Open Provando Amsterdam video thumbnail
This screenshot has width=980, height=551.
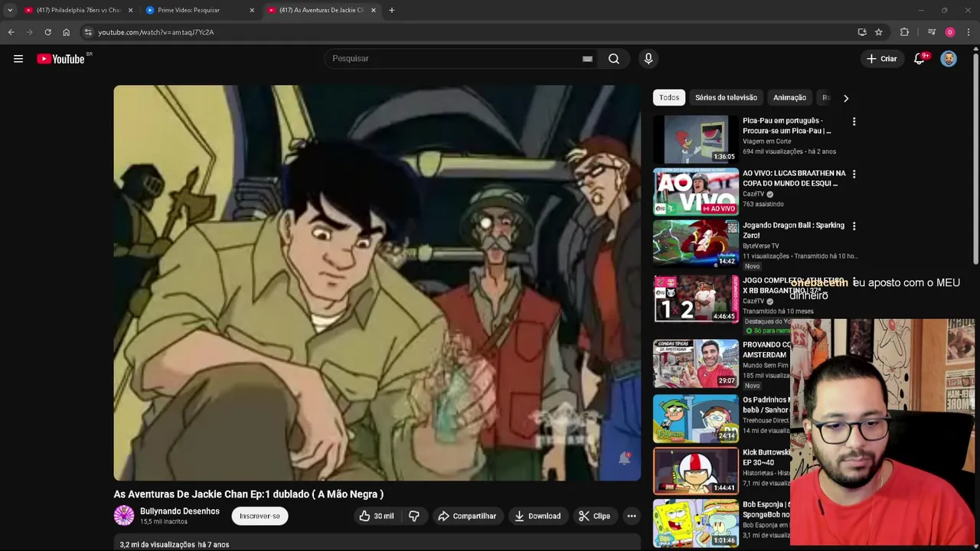696,364
